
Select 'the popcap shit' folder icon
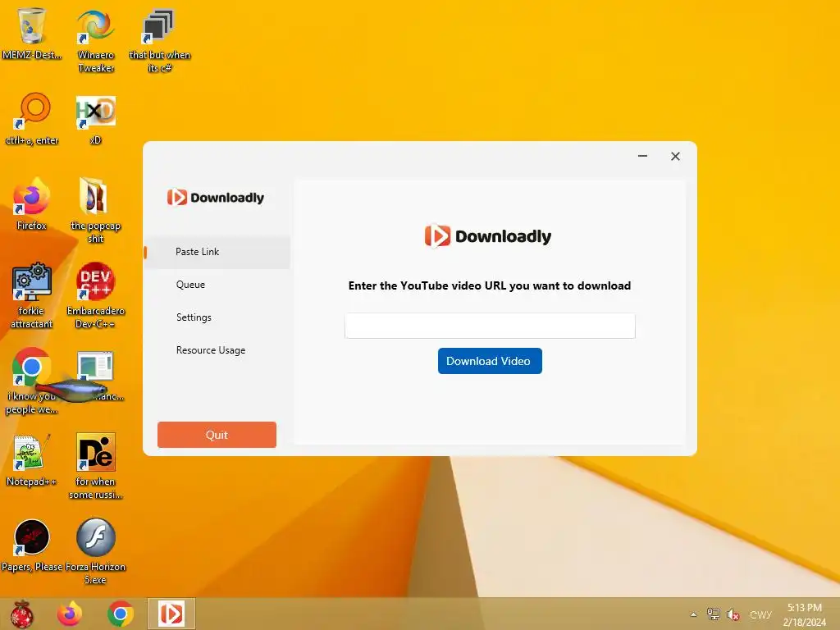[x=95, y=211]
